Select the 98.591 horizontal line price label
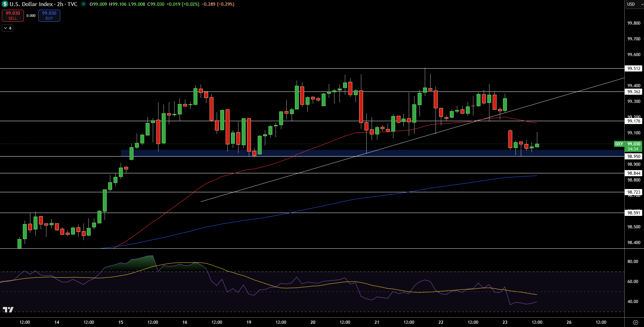Image resolution: width=644 pixels, height=327 pixels. click(x=634, y=213)
